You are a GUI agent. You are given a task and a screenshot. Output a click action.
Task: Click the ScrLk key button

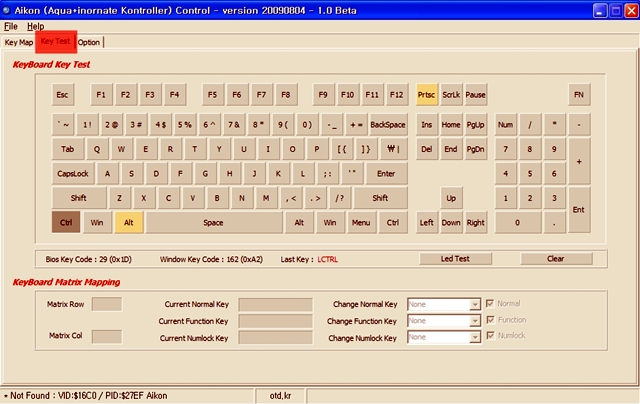click(451, 95)
